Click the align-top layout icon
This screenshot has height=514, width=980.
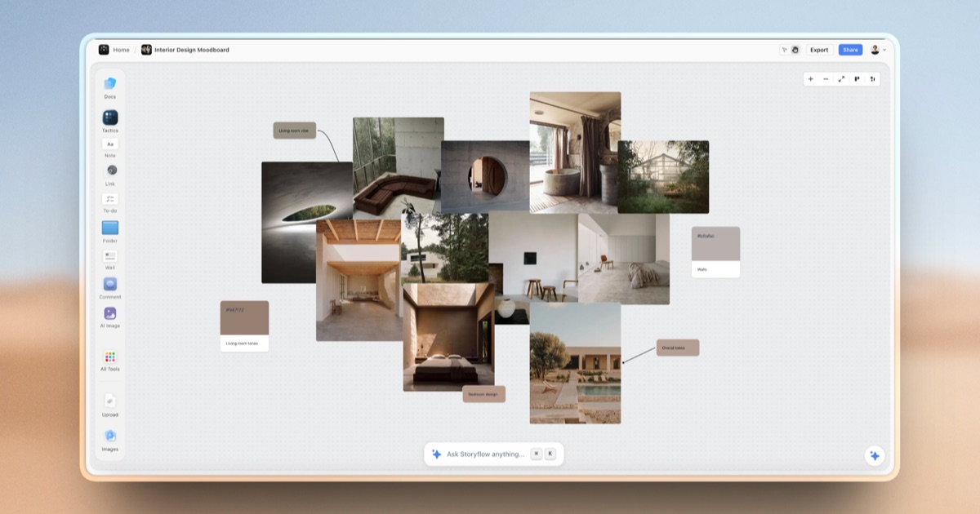click(857, 79)
